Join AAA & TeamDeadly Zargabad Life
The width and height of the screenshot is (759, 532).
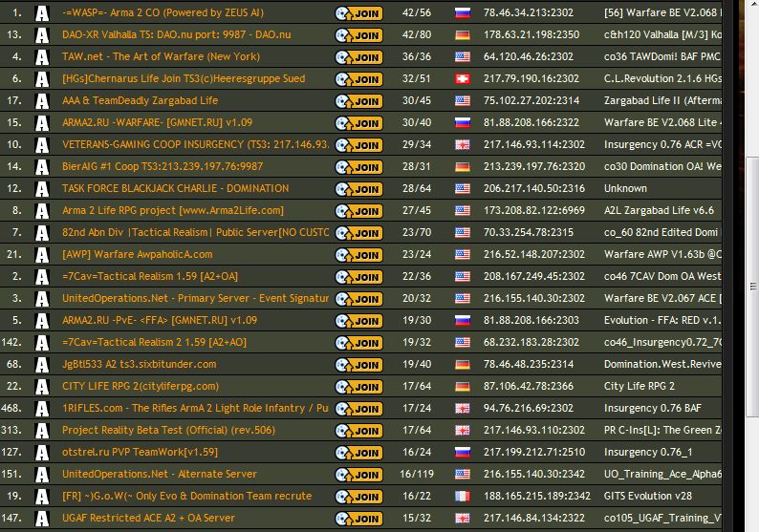pos(358,101)
